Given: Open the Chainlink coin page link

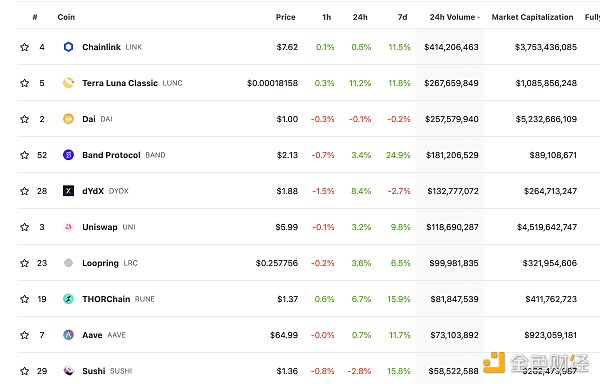Looking at the screenshot, I should pyautogui.click(x=101, y=47).
